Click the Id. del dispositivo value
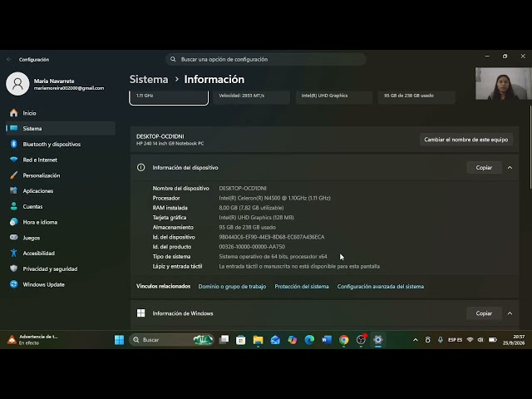The height and width of the screenshot is (399, 532). pos(272,237)
